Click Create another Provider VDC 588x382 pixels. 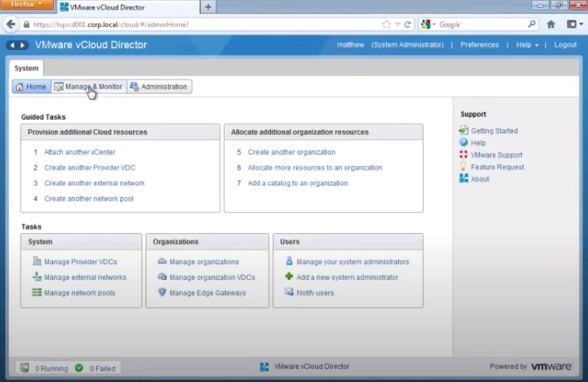click(x=90, y=168)
